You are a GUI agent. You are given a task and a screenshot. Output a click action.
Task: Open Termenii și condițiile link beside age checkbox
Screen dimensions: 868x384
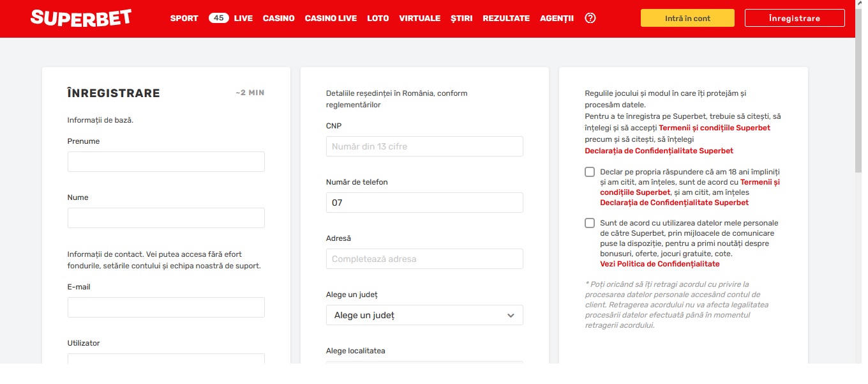(690, 187)
